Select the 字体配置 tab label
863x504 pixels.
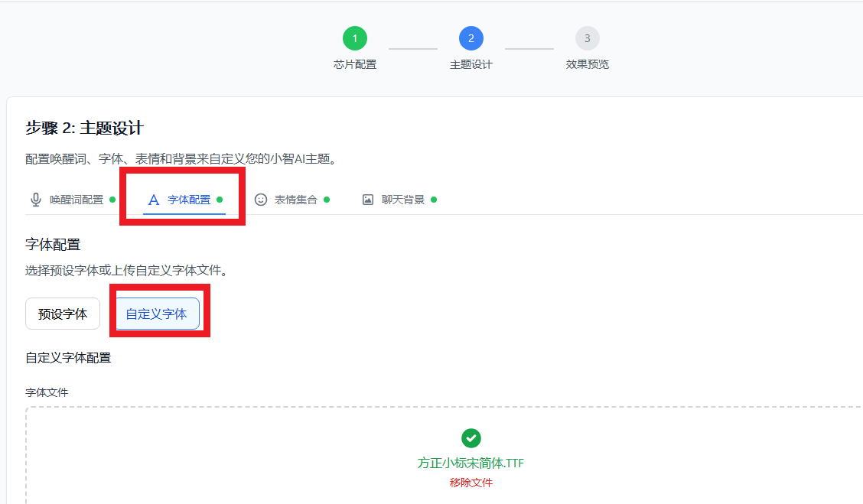coord(189,200)
